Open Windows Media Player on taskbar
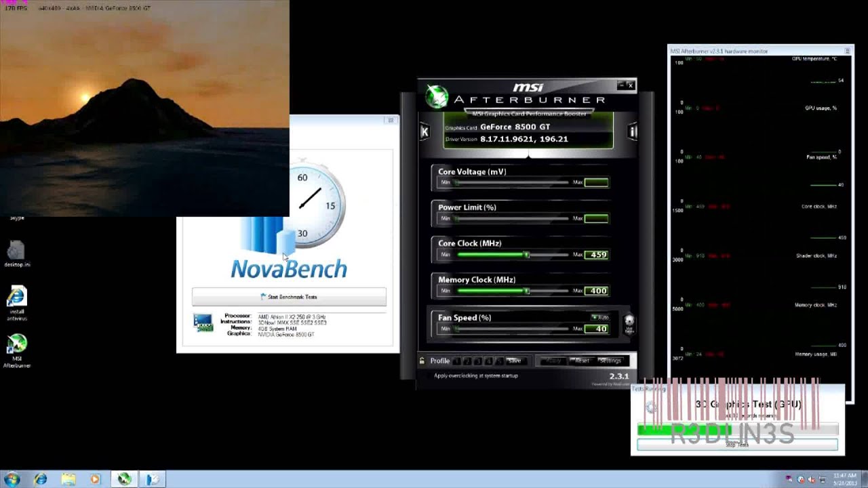The width and height of the screenshot is (868, 488). tap(95, 479)
